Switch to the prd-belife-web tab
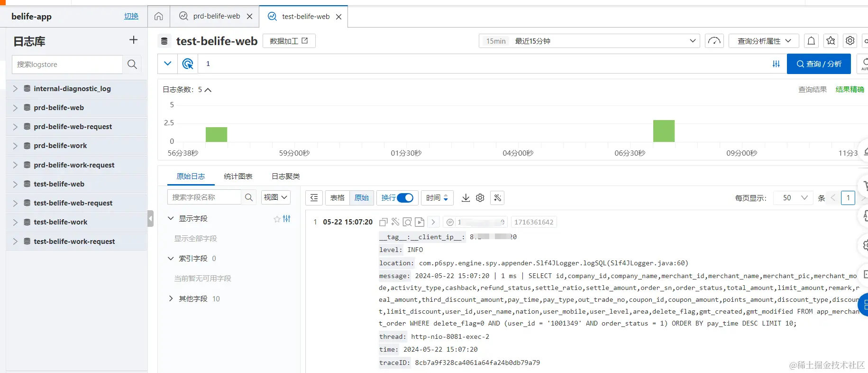Screen dimensions: 868x373 pos(216,16)
